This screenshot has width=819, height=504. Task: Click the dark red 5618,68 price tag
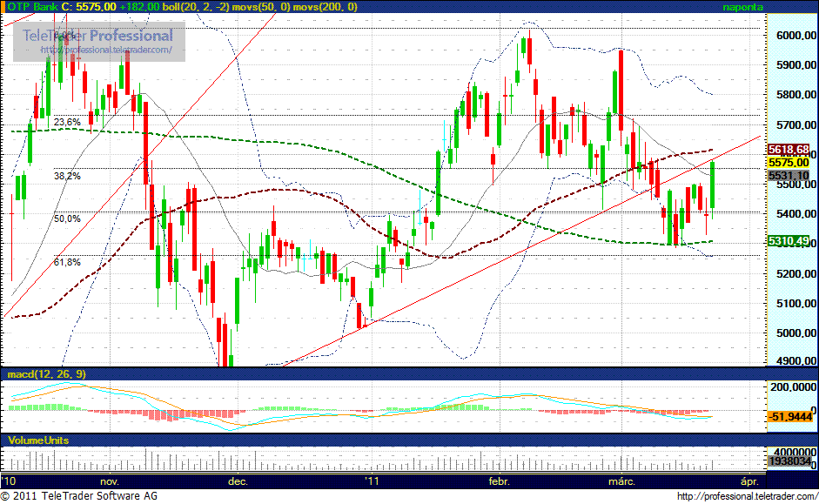coord(789,150)
